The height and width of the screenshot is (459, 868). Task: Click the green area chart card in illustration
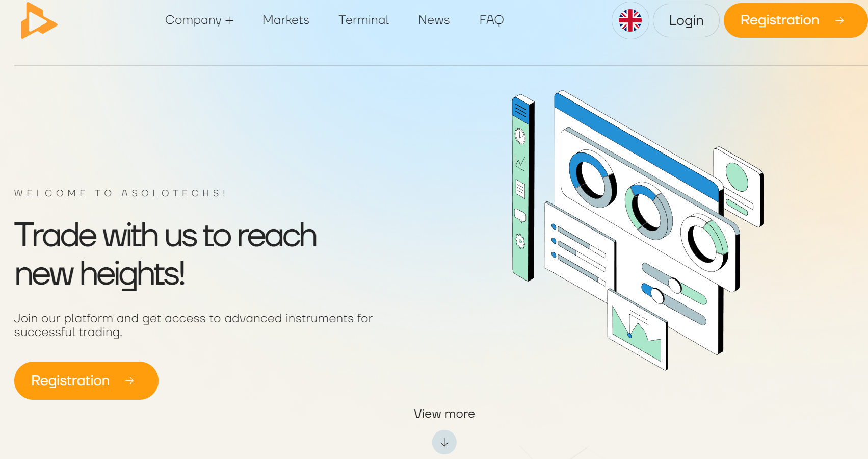(x=637, y=330)
